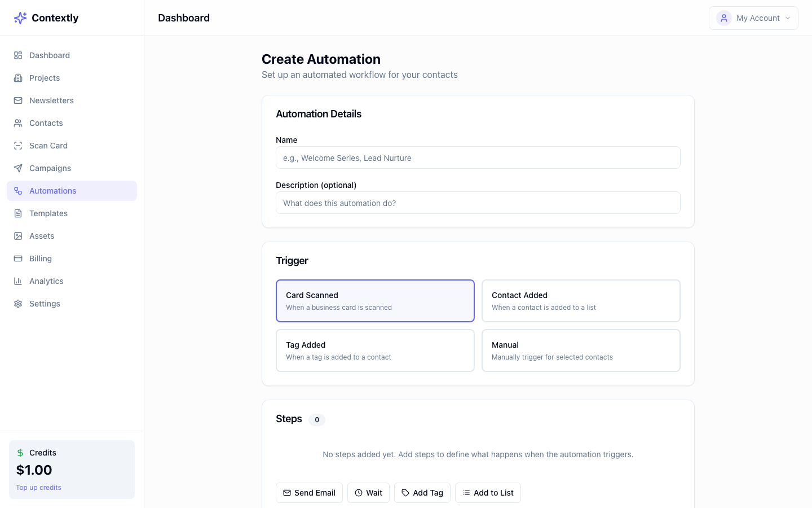Click the Contextly sparkle logo

click(x=20, y=17)
